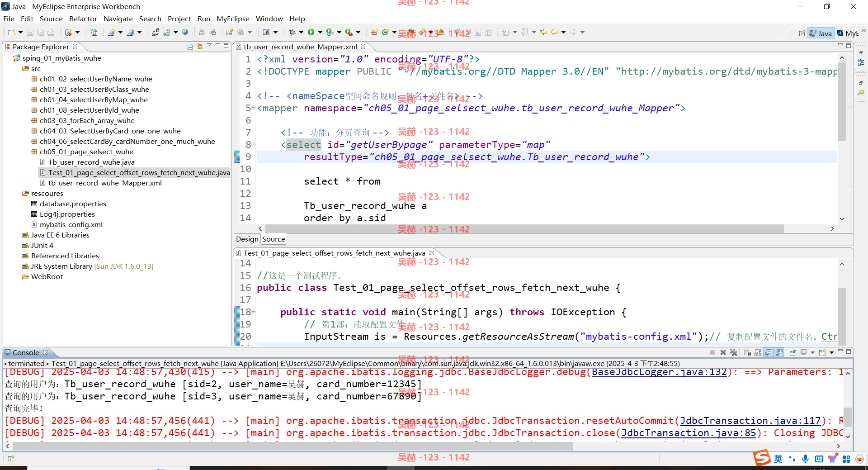Image resolution: width=868 pixels, height=470 pixels.
Task: Close the tb_user_record_wuhe_Mapper.xml editor tab
Action: (x=363, y=47)
